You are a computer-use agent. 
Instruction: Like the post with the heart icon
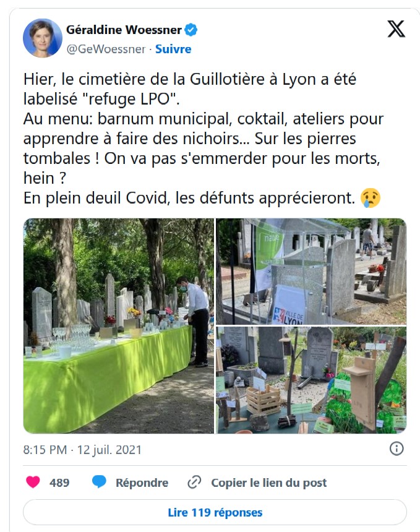pyautogui.click(x=33, y=482)
